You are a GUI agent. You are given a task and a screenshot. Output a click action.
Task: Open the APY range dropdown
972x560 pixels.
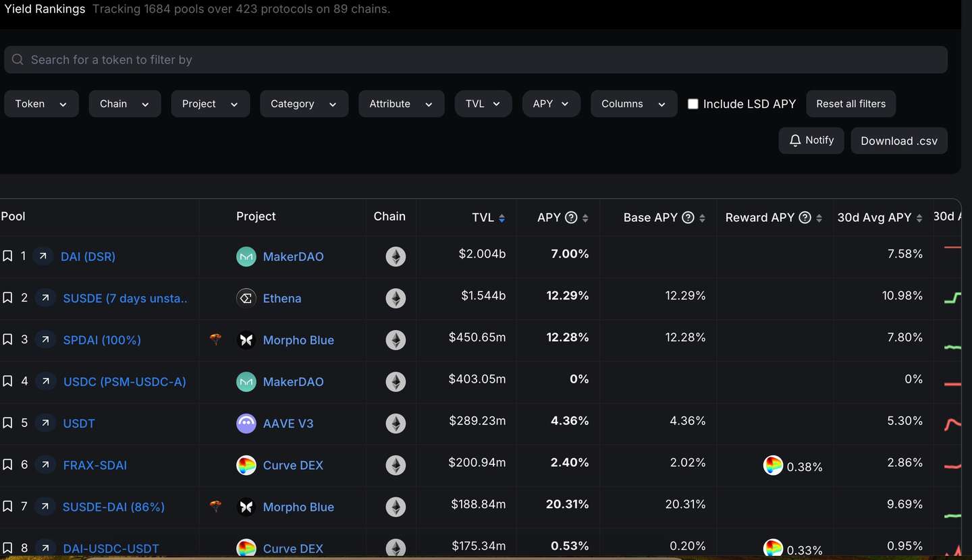click(x=551, y=104)
